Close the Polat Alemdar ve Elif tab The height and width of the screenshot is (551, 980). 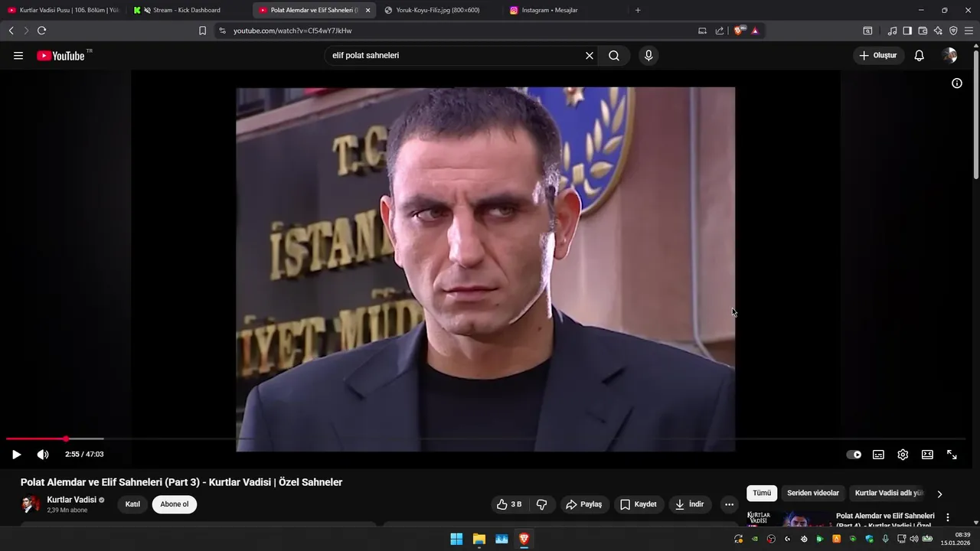pyautogui.click(x=368, y=10)
